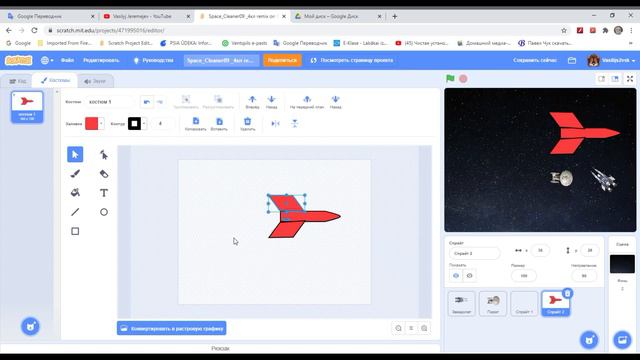Delete the selected rocket sprite
640x360 pixels.
[567, 293]
